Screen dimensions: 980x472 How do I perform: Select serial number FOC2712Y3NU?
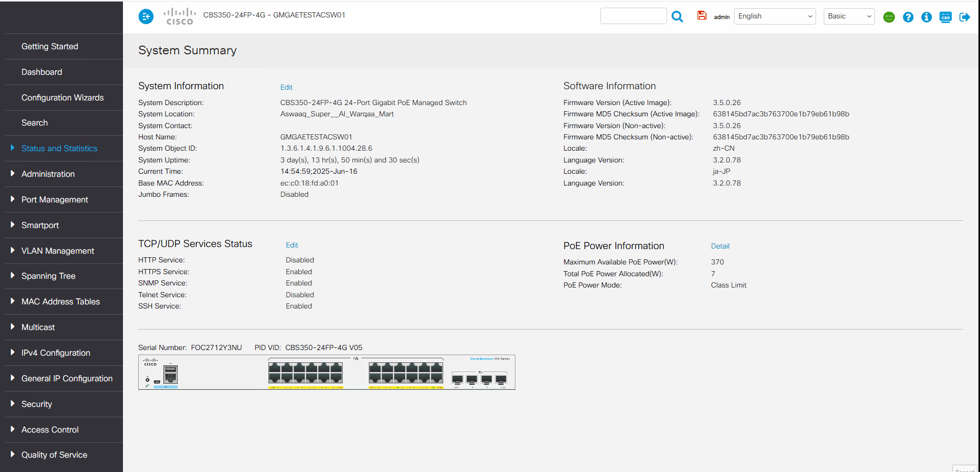pos(216,347)
